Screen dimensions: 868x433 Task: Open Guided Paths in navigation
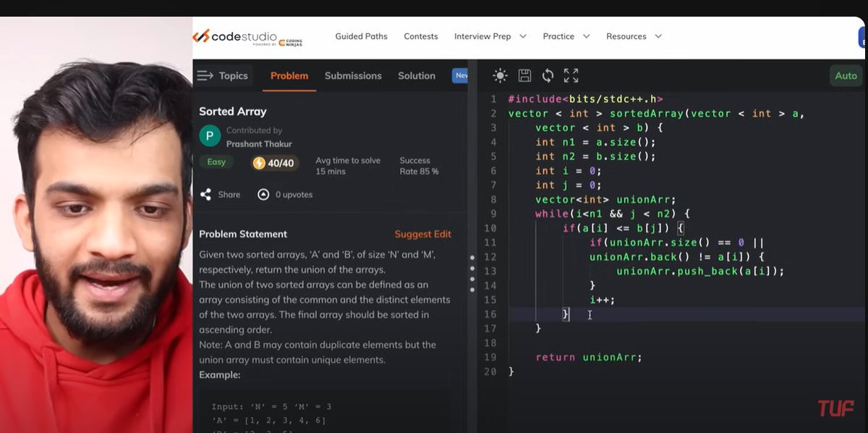pos(361,36)
